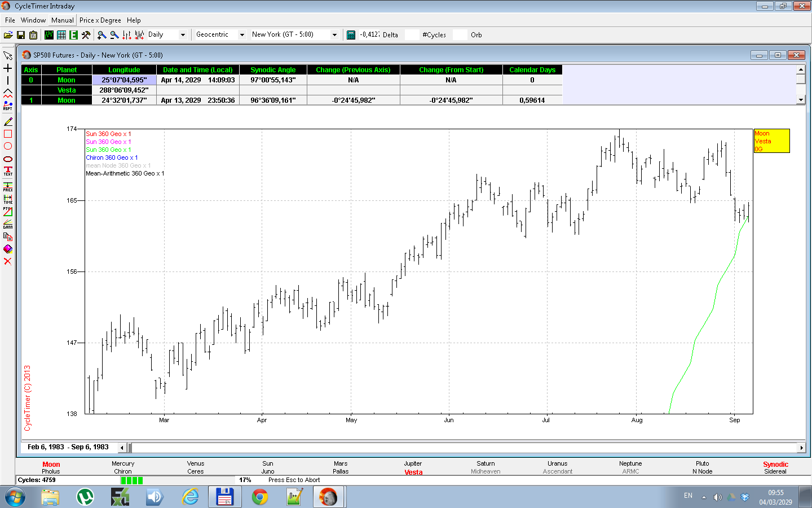Click the Sidereal option label
This screenshot has height=508, width=812.
(775, 472)
